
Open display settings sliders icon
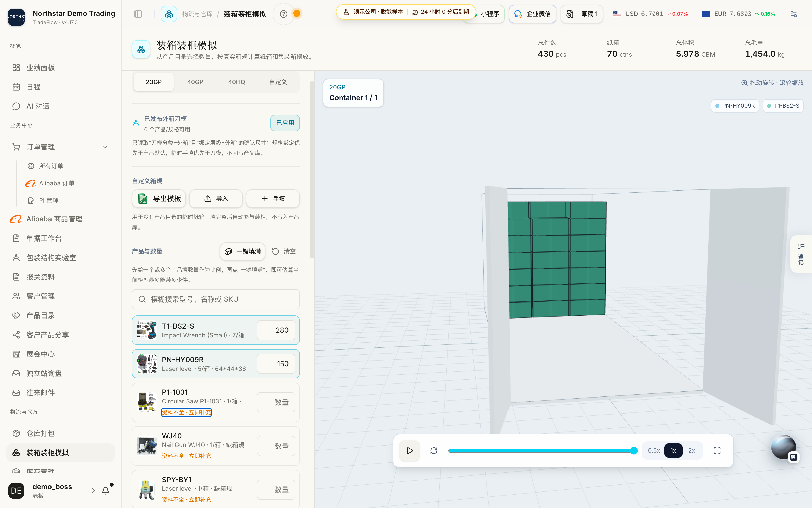793,14
